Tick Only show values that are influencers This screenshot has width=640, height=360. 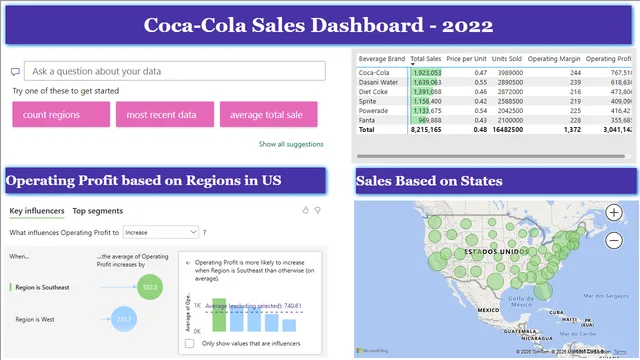pos(189,343)
